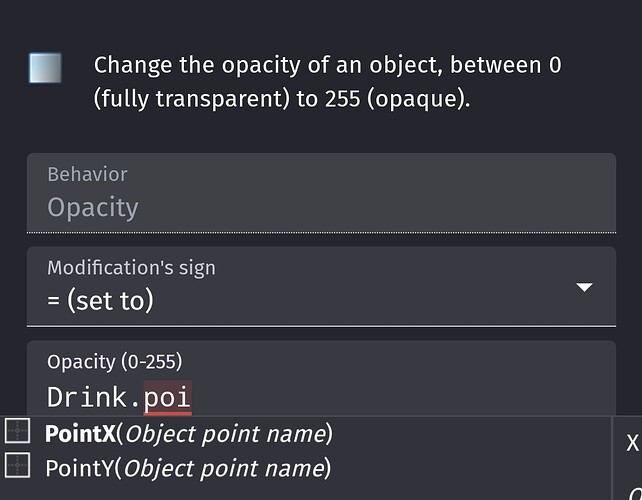This screenshot has height=500, width=642.
Task: Expand the Modification's sign dropdown arrow
Action: coord(585,288)
